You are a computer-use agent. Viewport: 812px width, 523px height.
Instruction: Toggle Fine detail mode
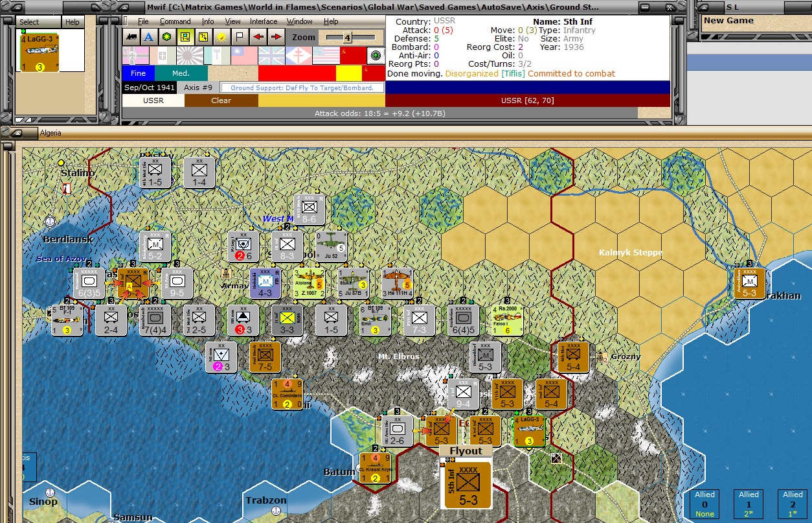(138, 73)
